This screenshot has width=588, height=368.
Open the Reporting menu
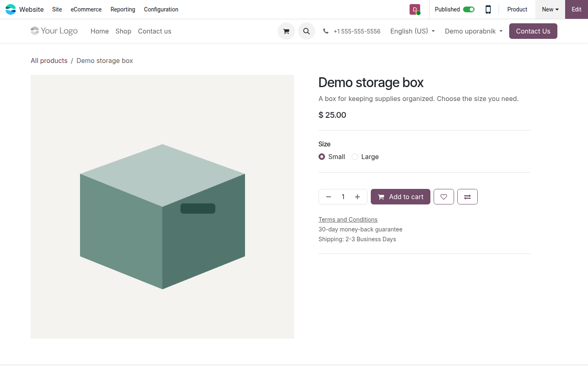[x=123, y=9]
